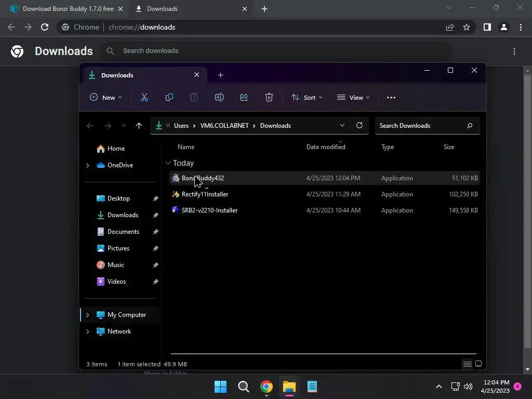The image size is (532, 399).
Task: Open the View dropdown
Action: tap(353, 97)
